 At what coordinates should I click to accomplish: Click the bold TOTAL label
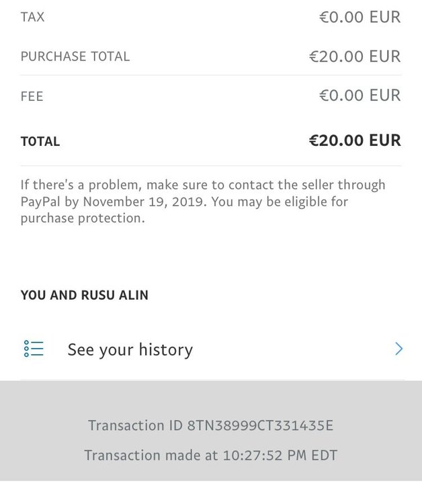point(40,142)
